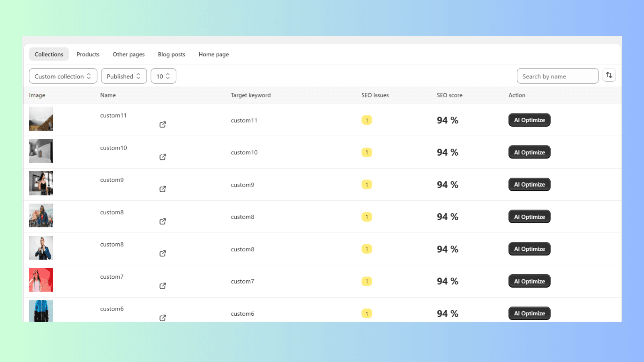Select the Home page tab
Screen dimensions: 644x362
tap(214, 54)
